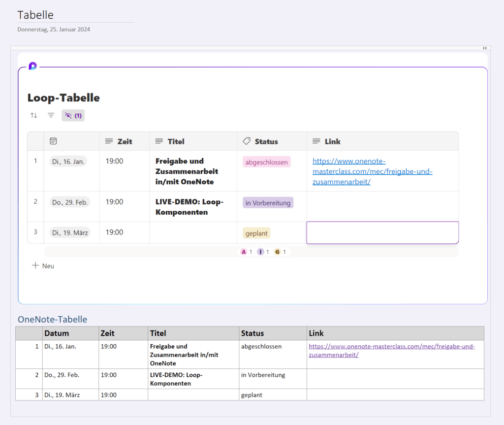Click the abgeschlossen status label
This screenshot has width=504, height=425.
(266, 162)
